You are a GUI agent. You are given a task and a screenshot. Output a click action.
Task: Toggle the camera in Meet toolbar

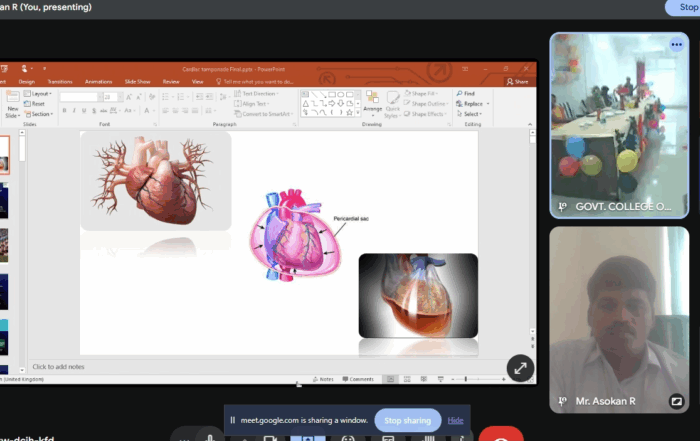269,437
